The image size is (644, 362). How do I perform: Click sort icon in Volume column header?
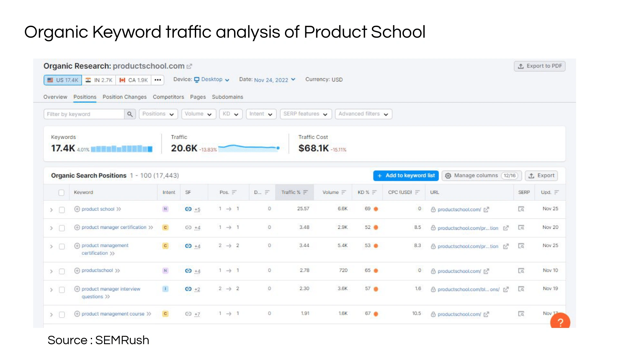point(344,192)
